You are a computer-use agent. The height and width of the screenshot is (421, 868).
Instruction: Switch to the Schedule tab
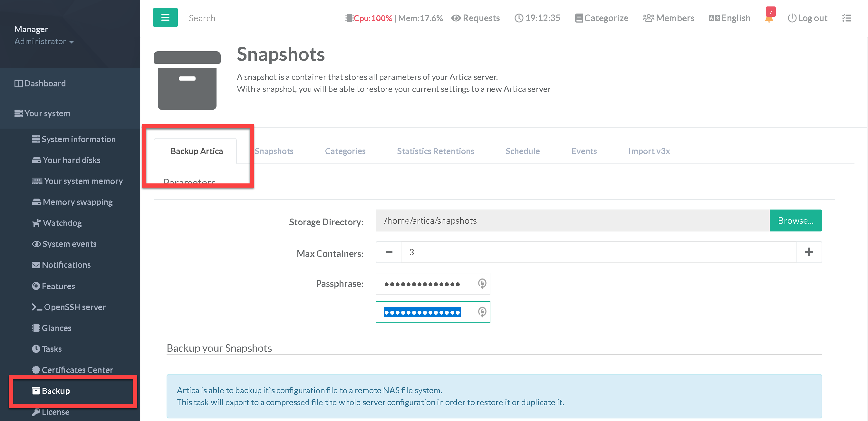(x=522, y=151)
